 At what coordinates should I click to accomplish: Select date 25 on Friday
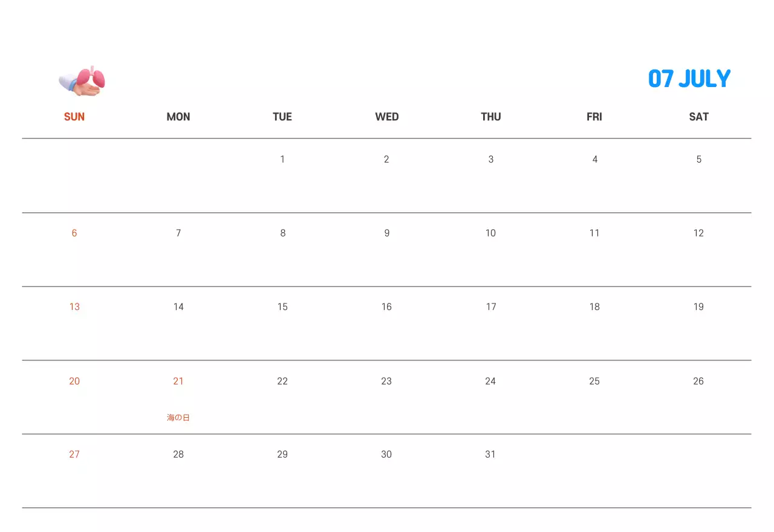click(594, 381)
